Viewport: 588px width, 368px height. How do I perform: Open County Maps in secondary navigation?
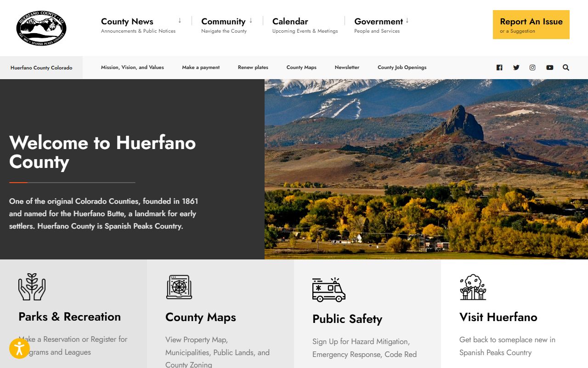click(x=301, y=67)
